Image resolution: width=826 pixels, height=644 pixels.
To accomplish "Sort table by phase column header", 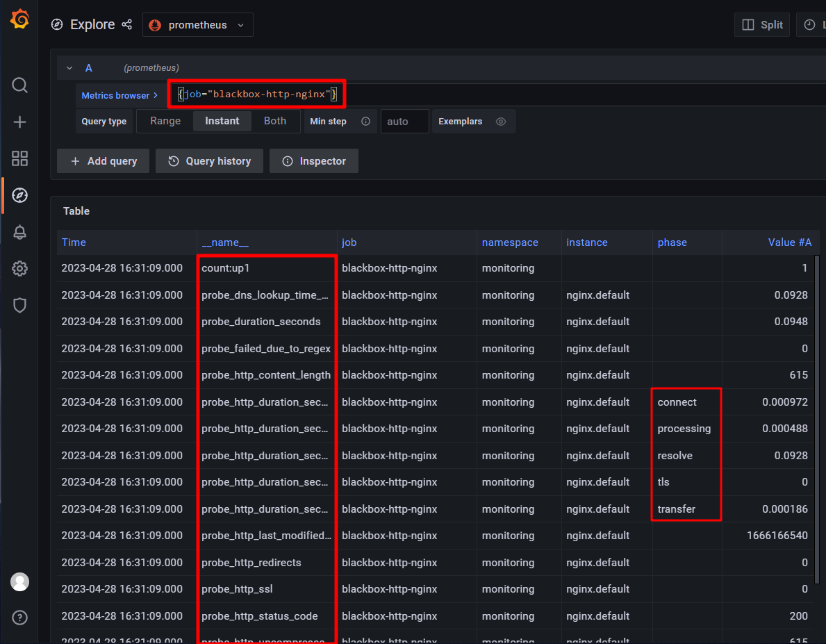I will (x=672, y=242).
